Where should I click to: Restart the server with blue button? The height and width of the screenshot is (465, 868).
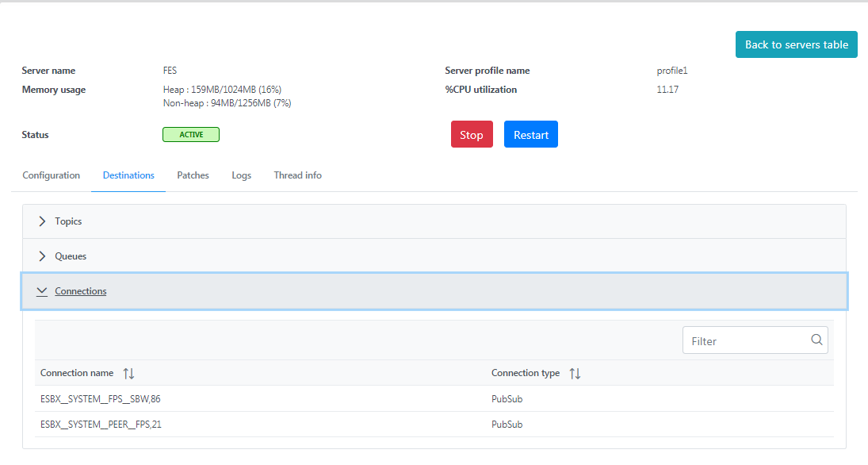point(531,134)
